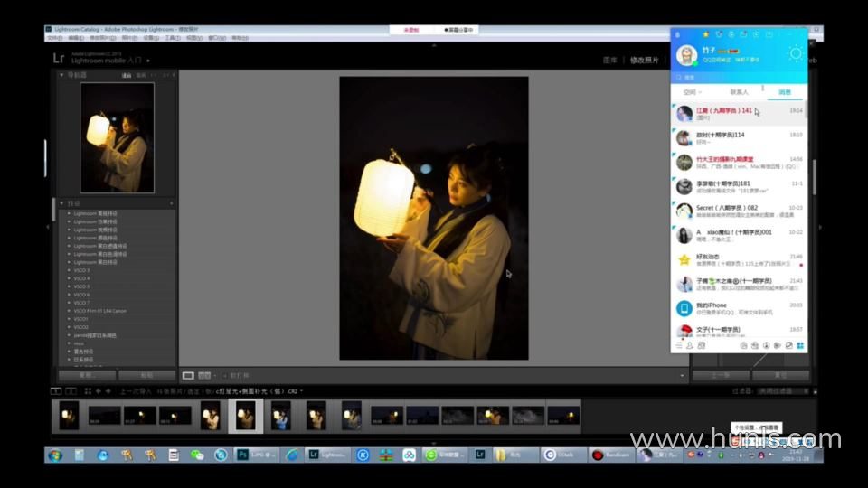Viewport: 868px width, 488px height.
Task: Click the main window display icon
Action: pos(56,391)
